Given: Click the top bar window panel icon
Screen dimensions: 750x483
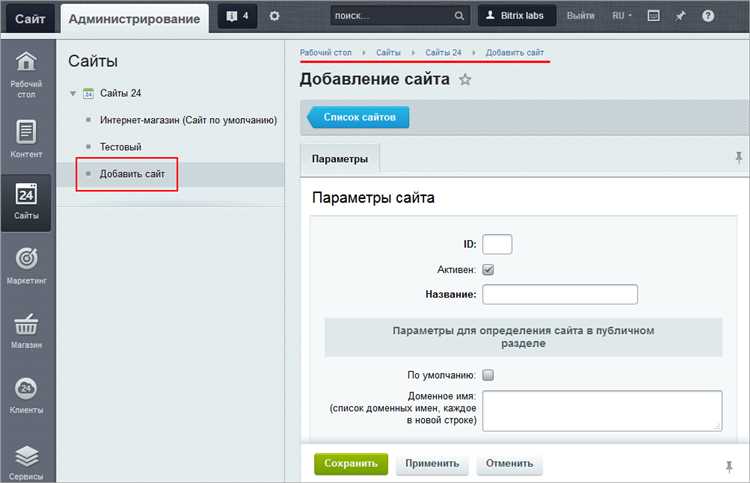Looking at the screenshot, I should pyautogui.click(x=653, y=16).
